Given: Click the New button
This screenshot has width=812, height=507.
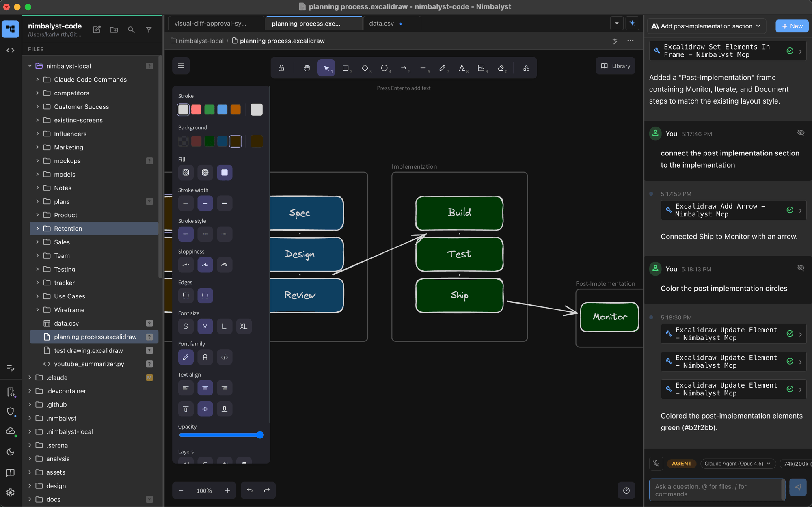Looking at the screenshot, I should point(792,26).
